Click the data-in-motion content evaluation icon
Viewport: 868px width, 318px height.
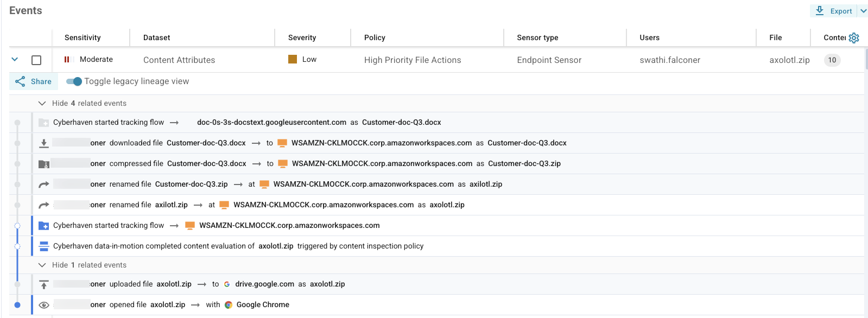point(44,246)
